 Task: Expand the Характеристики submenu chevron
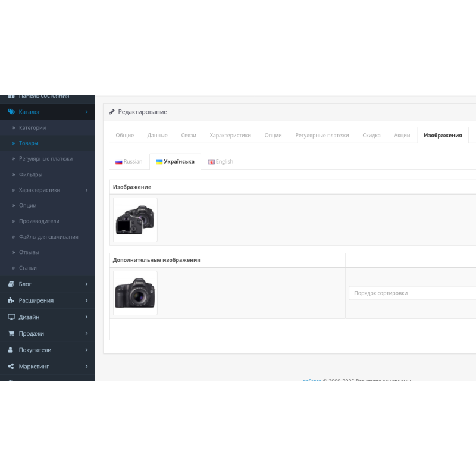pyautogui.click(x=86, y=190)
